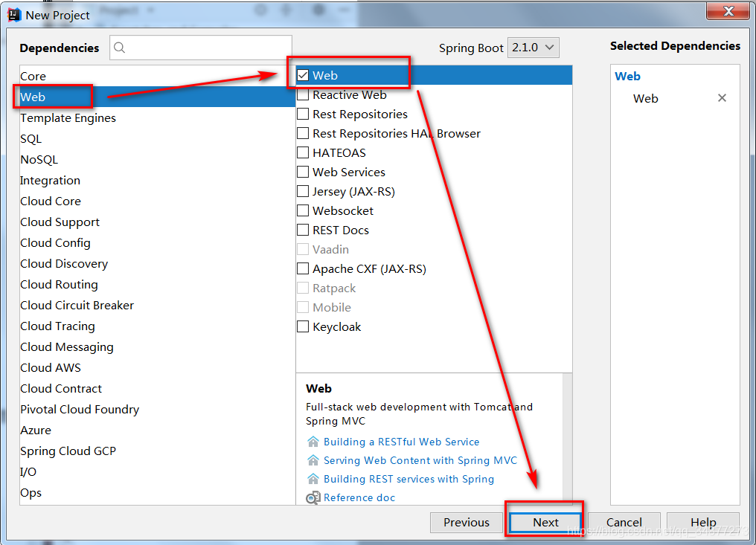Enable the Websocket checkbox
Screen dimensions: 756x545
pyautogui.click(x=303, y=210)
